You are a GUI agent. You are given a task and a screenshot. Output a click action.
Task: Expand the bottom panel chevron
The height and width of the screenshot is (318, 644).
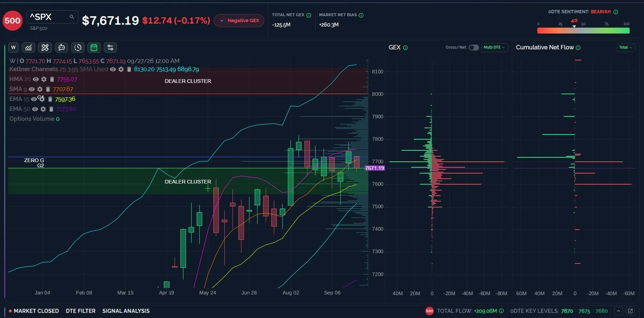(x=619, y=311)
